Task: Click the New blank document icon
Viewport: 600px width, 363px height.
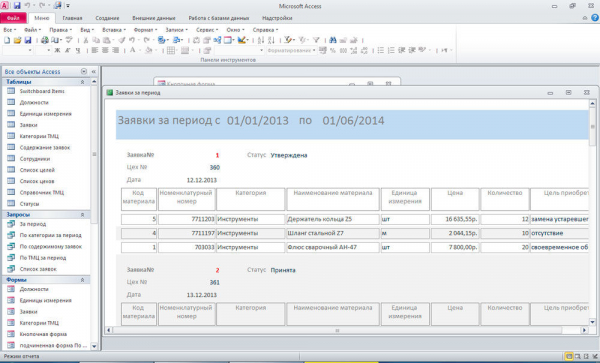Action: (x=7, y=40)
